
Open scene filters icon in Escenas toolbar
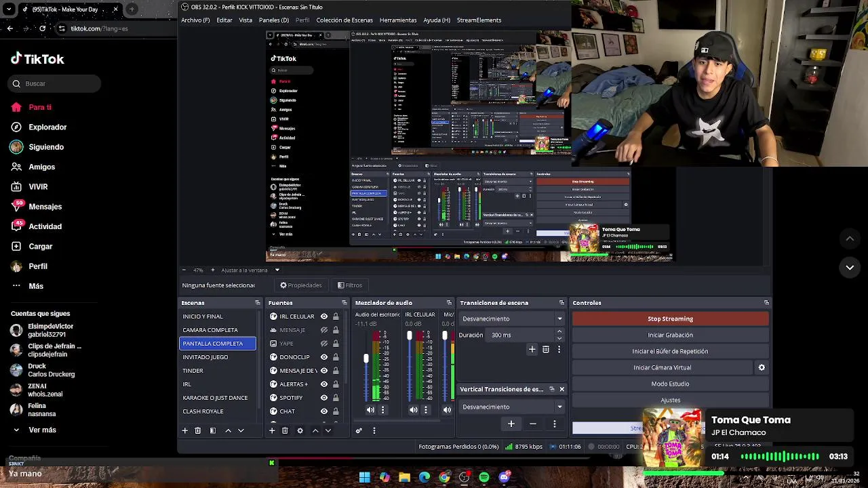pyautogui.click(x=212, y=430)
